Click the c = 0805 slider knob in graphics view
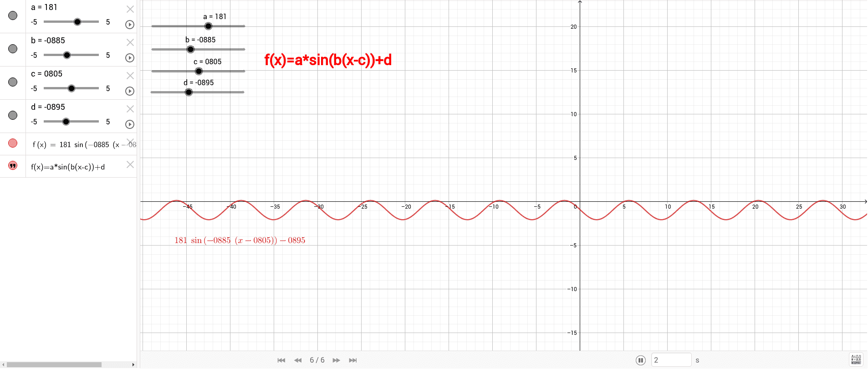The height and width of the screenshot is (369, 868). point(199,71)
